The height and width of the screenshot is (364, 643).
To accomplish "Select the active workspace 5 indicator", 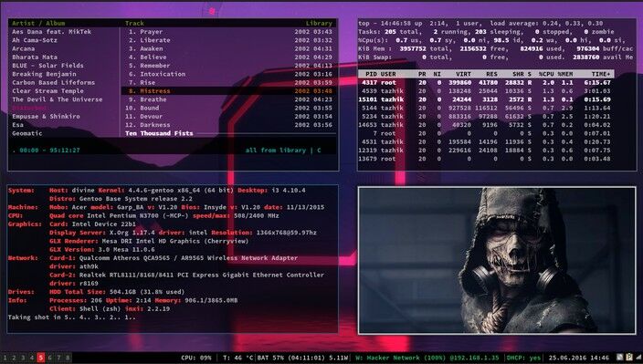I will coord(40,358).
